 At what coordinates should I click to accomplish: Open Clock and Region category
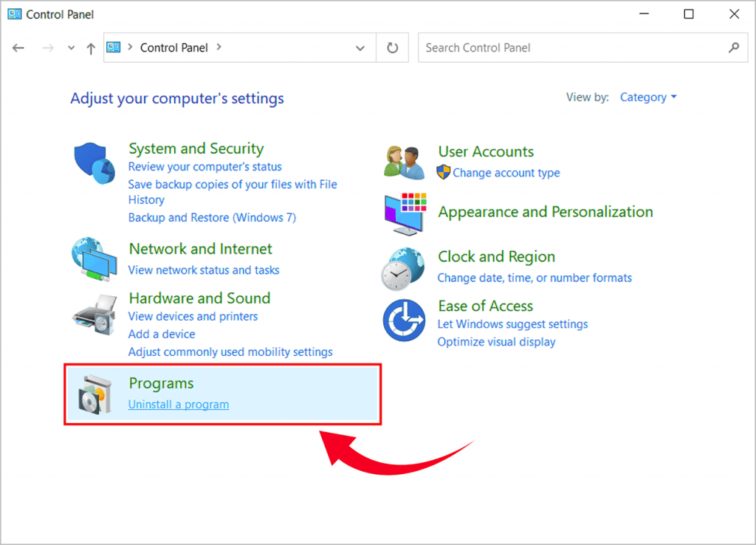496,256
